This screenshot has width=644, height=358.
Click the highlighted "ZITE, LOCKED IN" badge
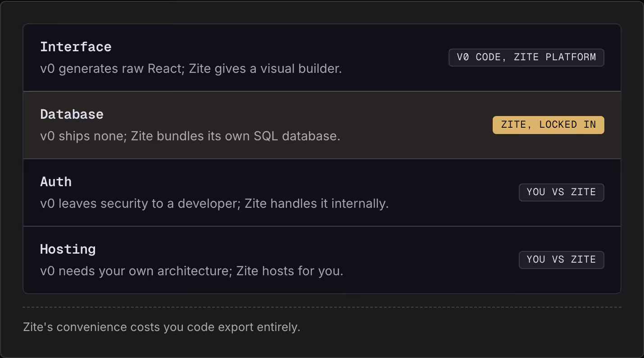pos(548,125)
